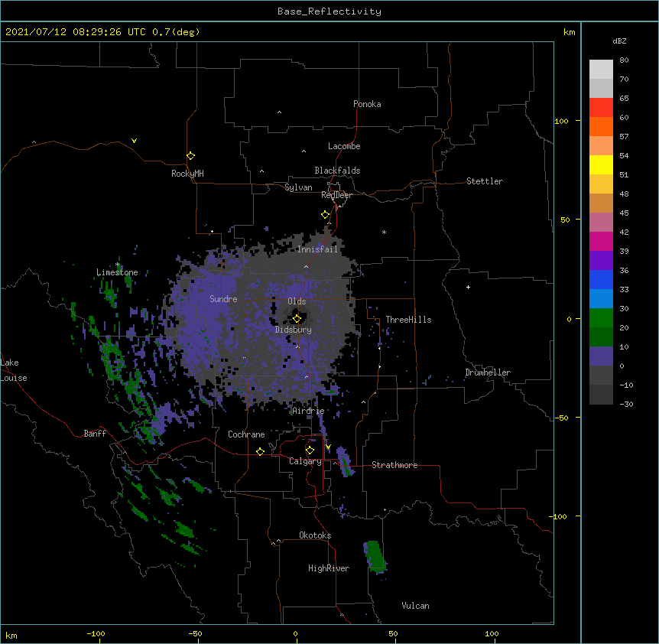Click the yellow marker south of Cochrane

pos(260,451)
